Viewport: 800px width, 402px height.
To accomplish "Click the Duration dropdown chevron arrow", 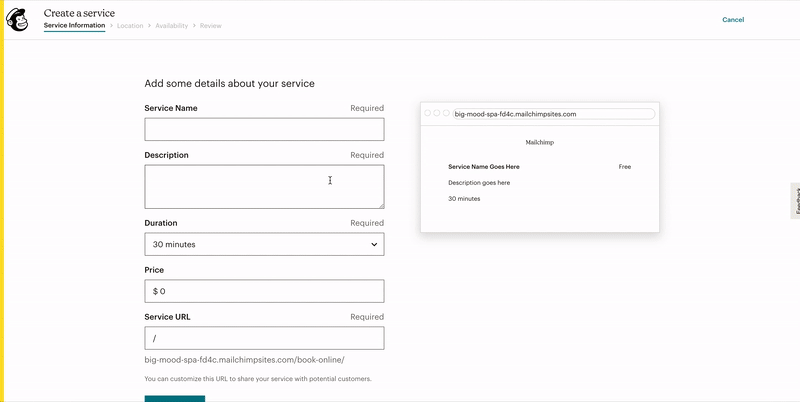I will [x=374, y=244].
